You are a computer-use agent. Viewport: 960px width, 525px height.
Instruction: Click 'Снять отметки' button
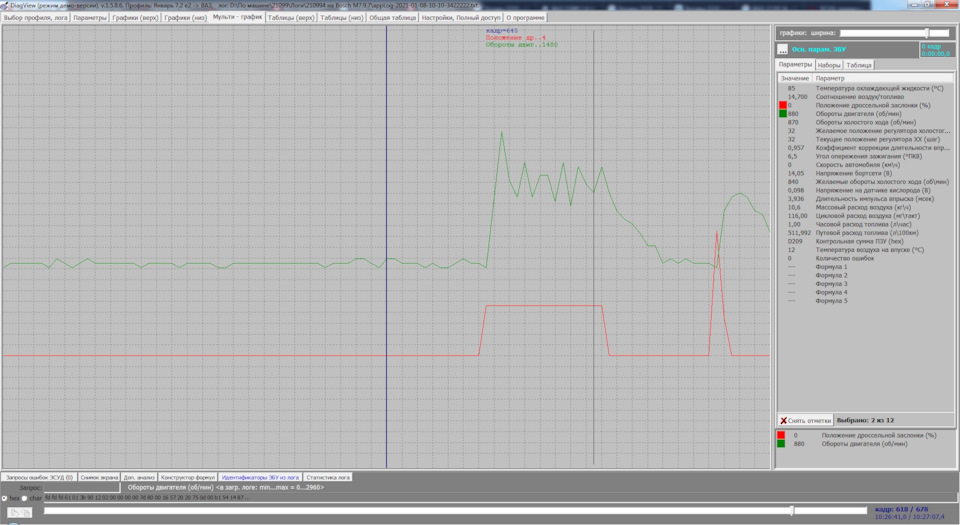805,420
